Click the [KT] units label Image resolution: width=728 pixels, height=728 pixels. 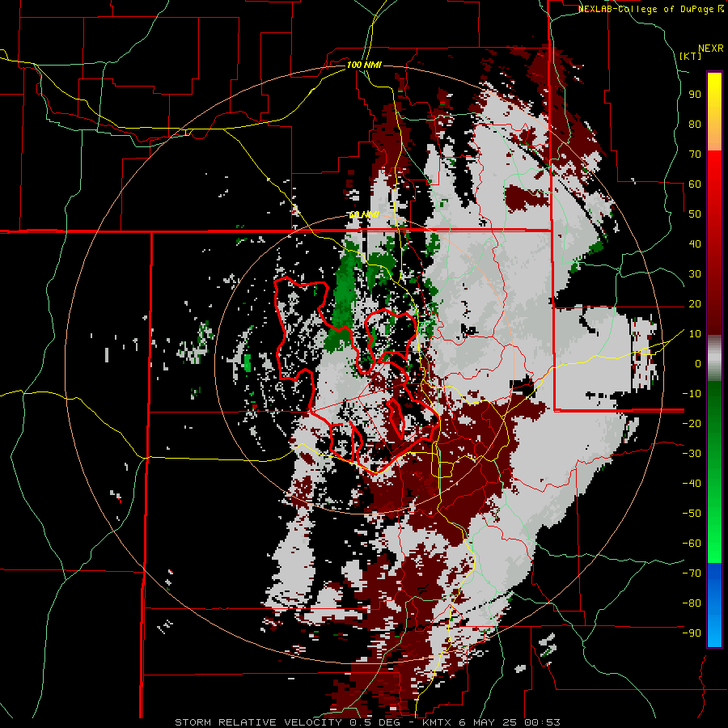[x=691, y=56]
